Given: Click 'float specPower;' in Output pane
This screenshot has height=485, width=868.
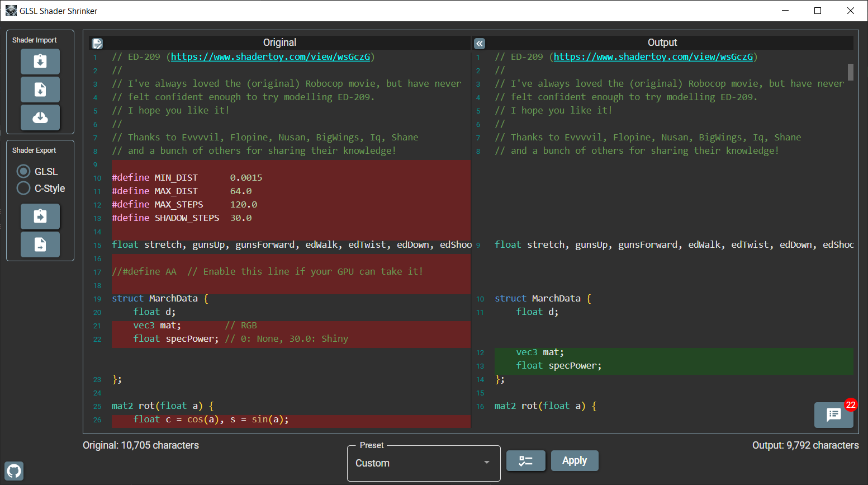Looking at the screenshot, I should (x=559, y=365).
